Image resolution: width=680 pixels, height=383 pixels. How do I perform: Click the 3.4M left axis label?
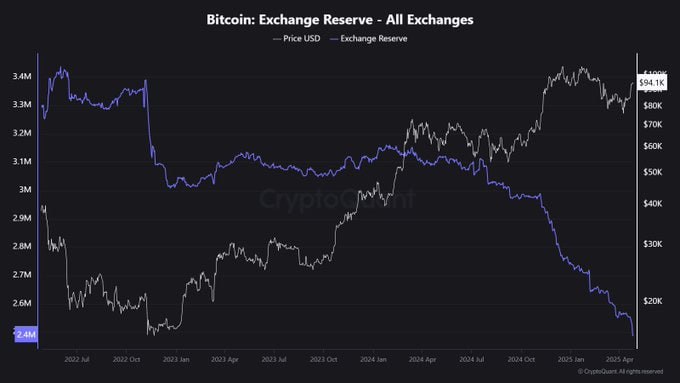pyautogui.click(x=22, y=76)
